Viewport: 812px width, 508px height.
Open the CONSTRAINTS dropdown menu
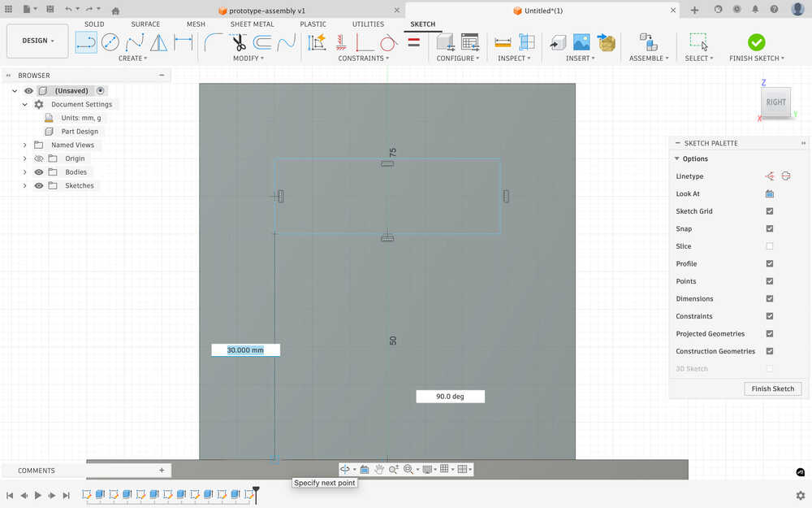coord(363,58)
